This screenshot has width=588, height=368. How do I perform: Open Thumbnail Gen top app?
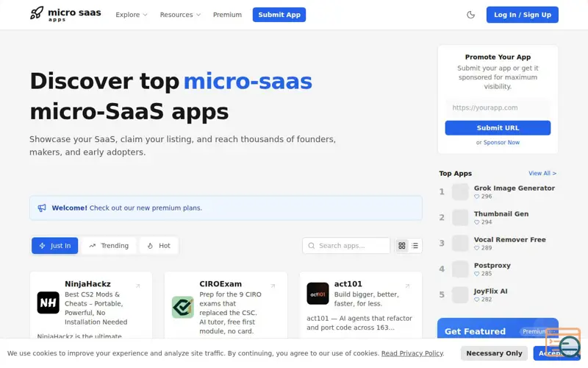coord(501,213)
